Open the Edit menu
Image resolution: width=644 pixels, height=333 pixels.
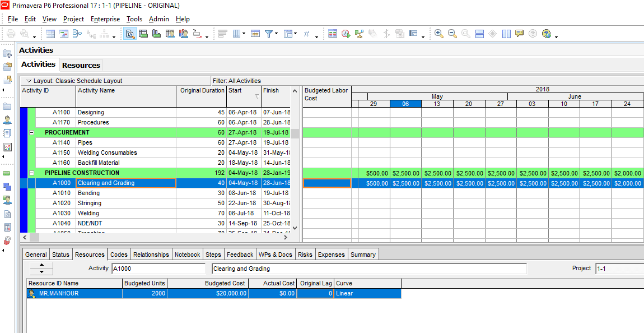(30, 19)
